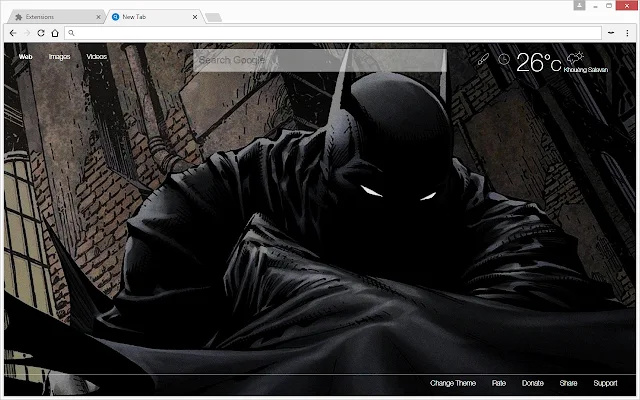Open the Chrome three-dot menu

click(627, 33)
